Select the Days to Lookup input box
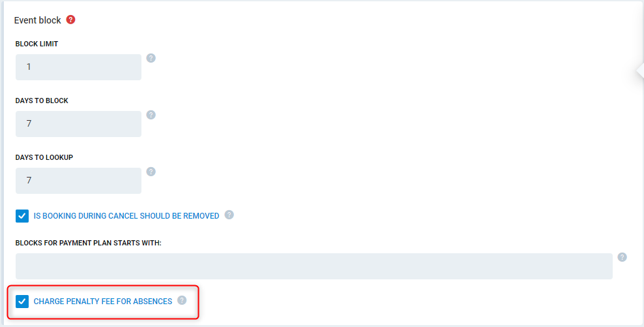The height and width of the screenshot is (327, 644). pyautogui.click(x=78, y=181)
